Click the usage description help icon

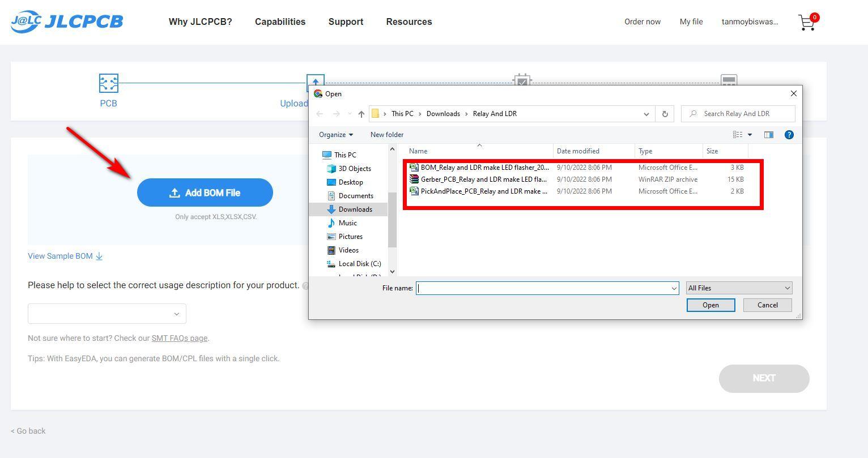point(305,286)
